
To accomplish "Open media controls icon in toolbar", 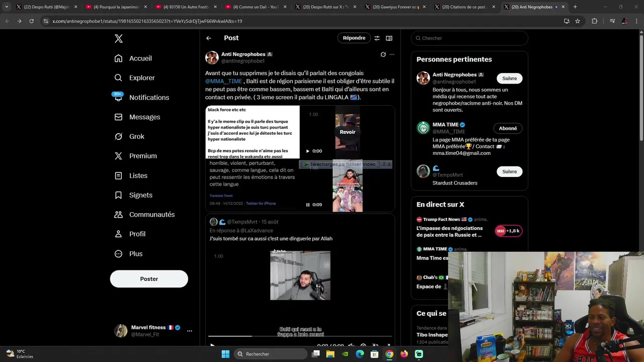I will [x=612, y=21].
